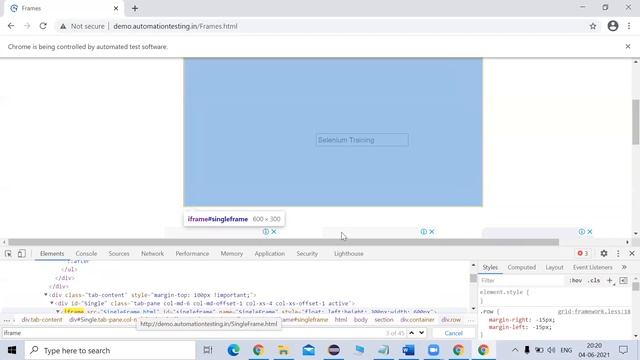Open Chrome's three-dot menu

pyautogui.click(x=629, y=26)
